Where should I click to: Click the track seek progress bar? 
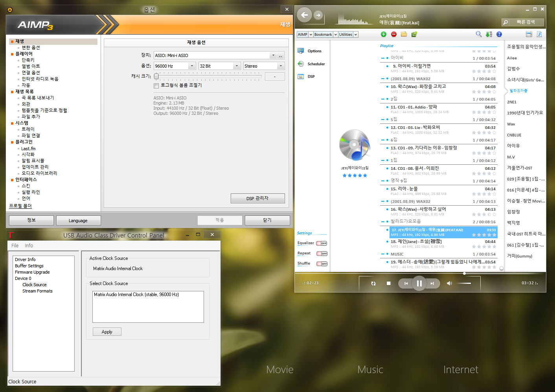[420, 273]
